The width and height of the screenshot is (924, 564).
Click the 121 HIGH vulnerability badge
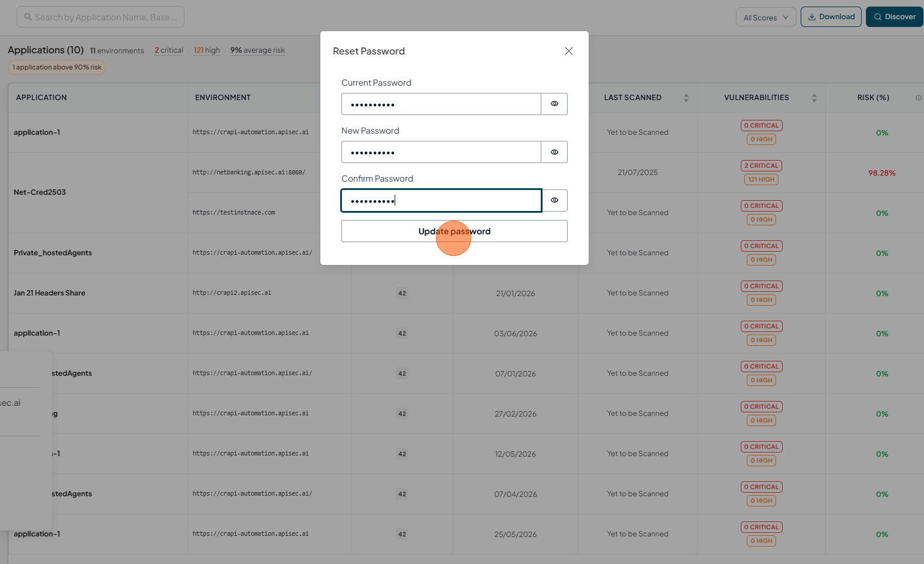[x=762, y=179]
